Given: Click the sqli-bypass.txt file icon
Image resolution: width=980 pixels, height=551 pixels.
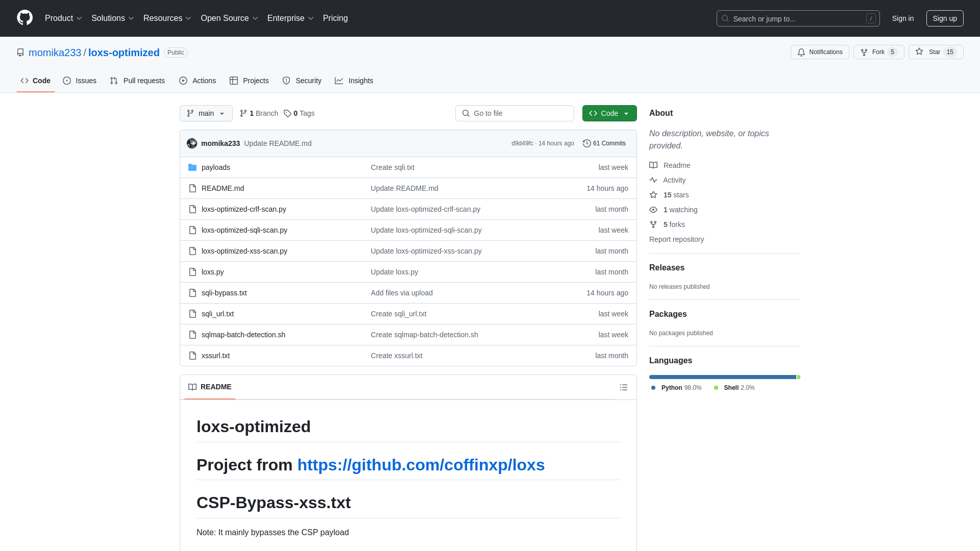Looking at the screenshot, I should tap(192, 293).
